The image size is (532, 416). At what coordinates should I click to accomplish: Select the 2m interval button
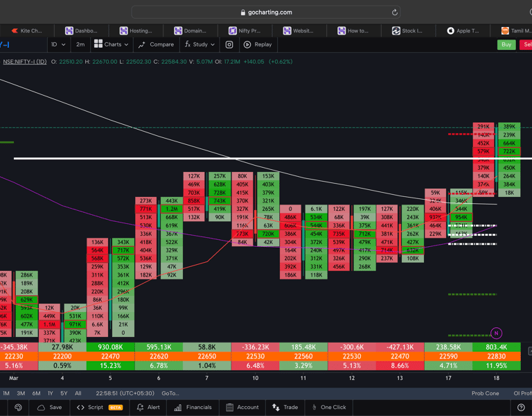(x=80, y=44)
